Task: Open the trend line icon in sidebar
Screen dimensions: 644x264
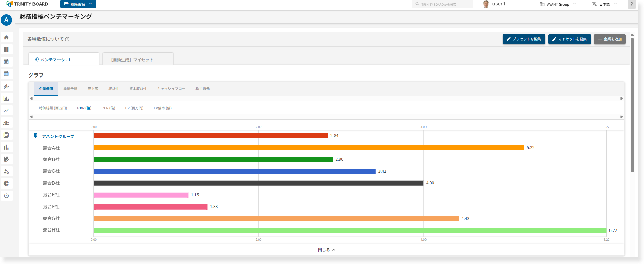Action: click(6, 110)
